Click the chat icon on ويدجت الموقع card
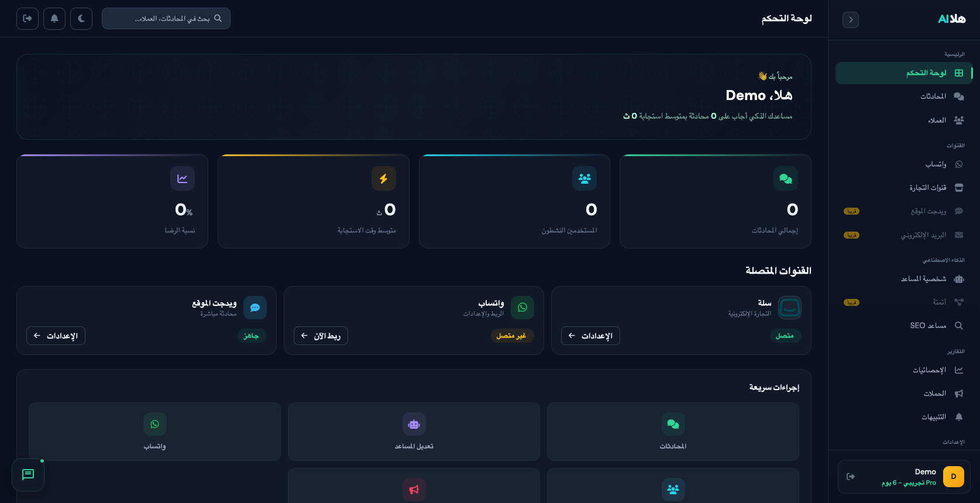The width and height of the screenshot is (980, 503). coord(255,308)
